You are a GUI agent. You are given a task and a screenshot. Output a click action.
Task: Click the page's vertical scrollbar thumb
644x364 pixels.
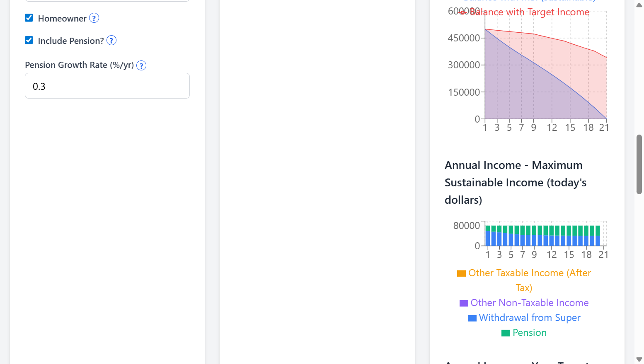click(639, 164)
